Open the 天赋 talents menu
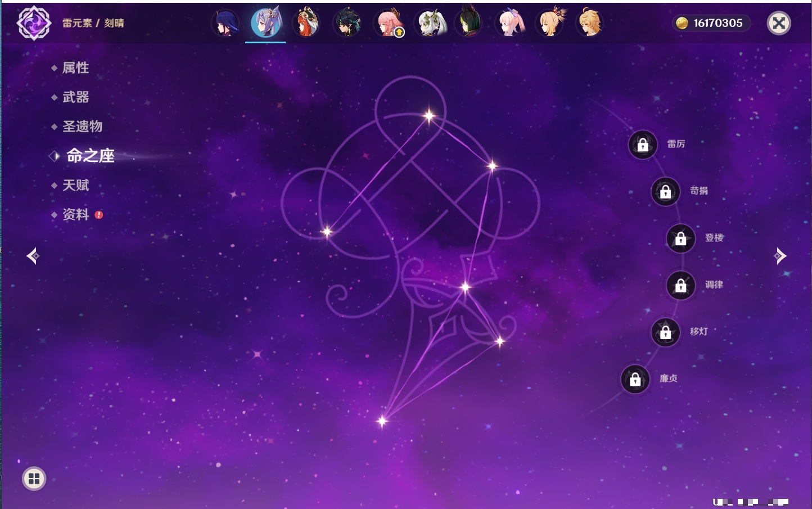 coord(75,185)
